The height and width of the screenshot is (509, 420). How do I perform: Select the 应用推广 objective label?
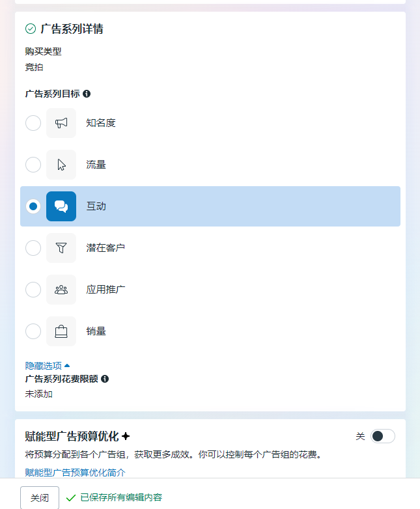tap(105, 290)
